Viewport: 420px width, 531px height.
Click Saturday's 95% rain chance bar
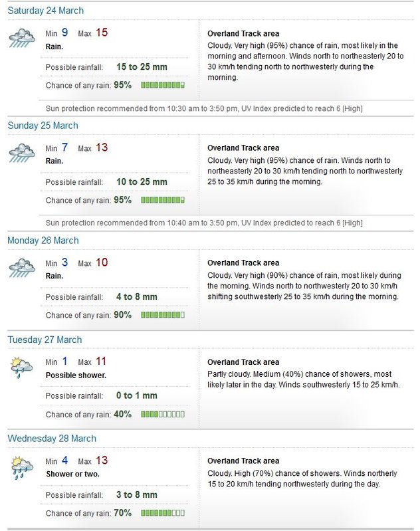[163, 85]
